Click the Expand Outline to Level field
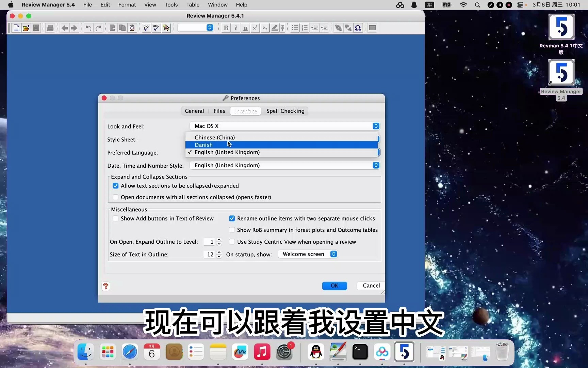This screenshot has width=588, height=368. [210, 242]
